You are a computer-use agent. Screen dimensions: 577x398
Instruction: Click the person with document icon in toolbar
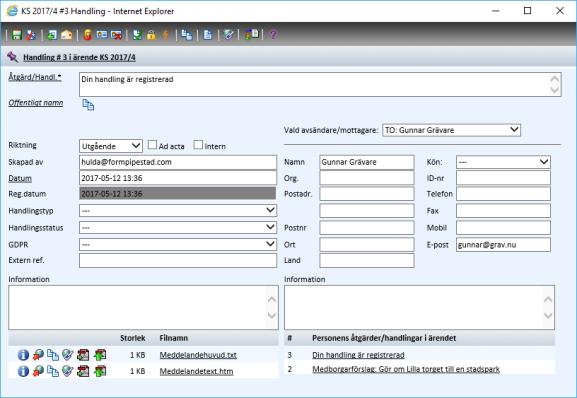click(252, 35)
